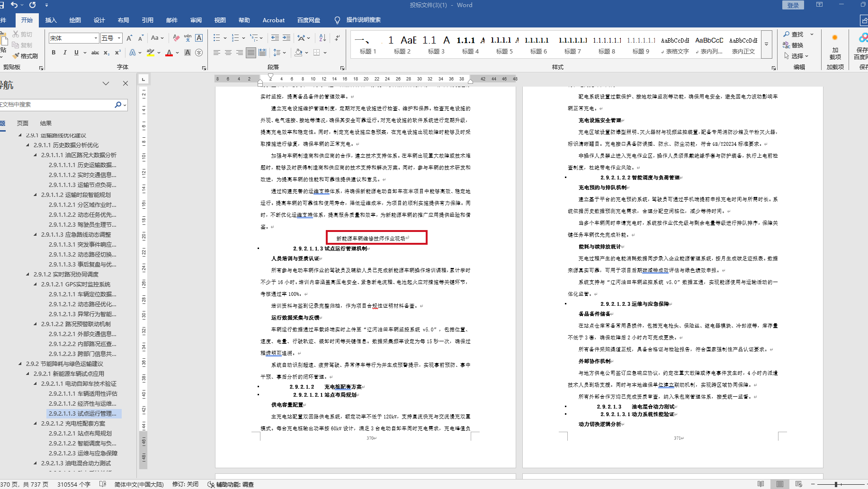
Task: Apply paragraph borders
Action: coord(317,53)
